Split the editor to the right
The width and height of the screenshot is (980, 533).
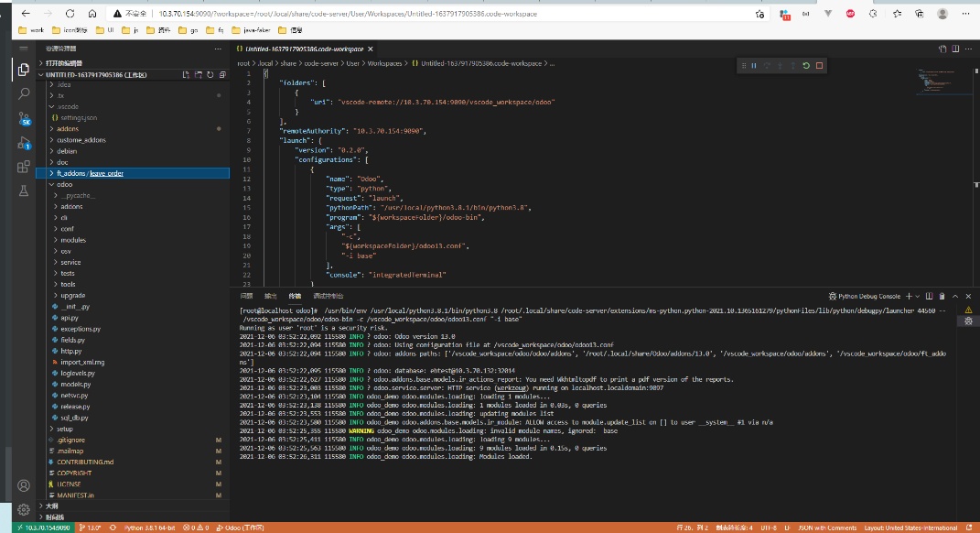[x=955, y=49]
